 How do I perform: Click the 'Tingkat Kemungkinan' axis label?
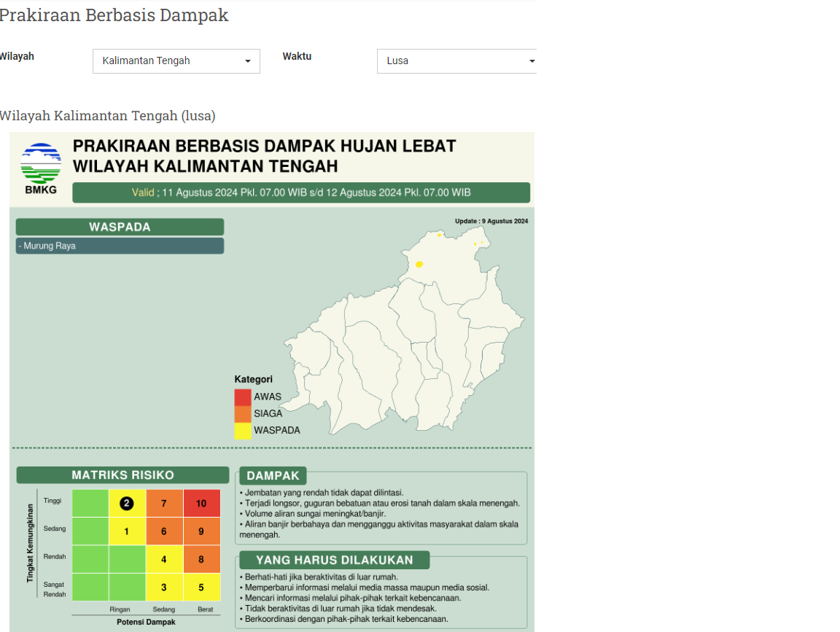click(x=30, y=543)
